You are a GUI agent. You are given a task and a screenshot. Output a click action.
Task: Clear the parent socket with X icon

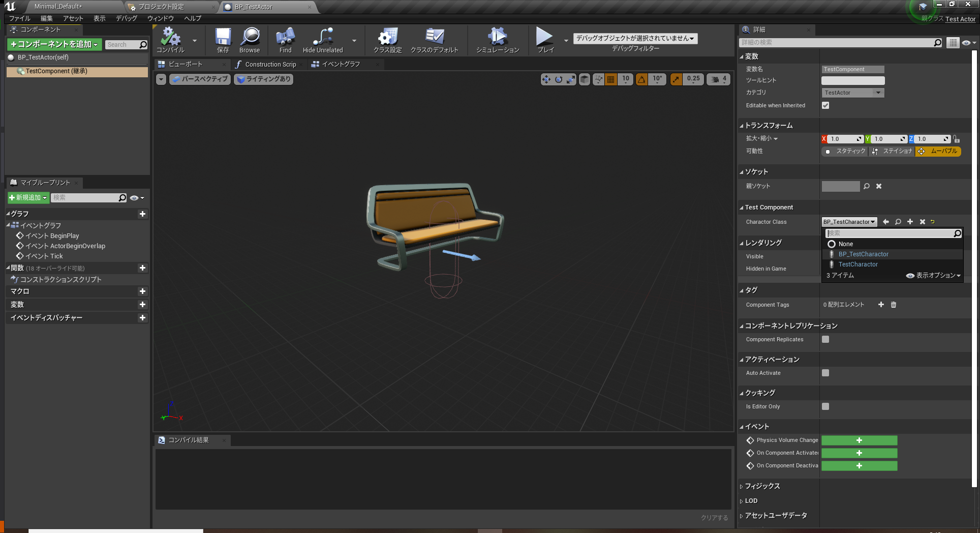(x=879, y=186)
